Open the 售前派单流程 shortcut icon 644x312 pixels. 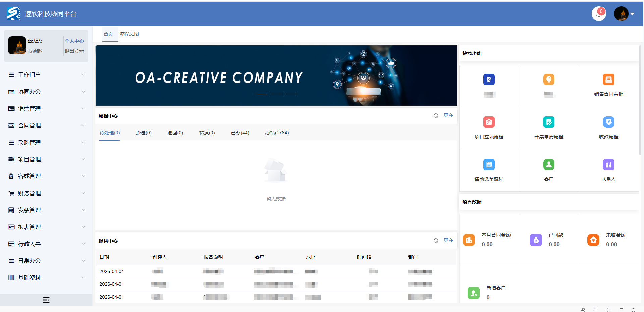click(x=489, y=165)
